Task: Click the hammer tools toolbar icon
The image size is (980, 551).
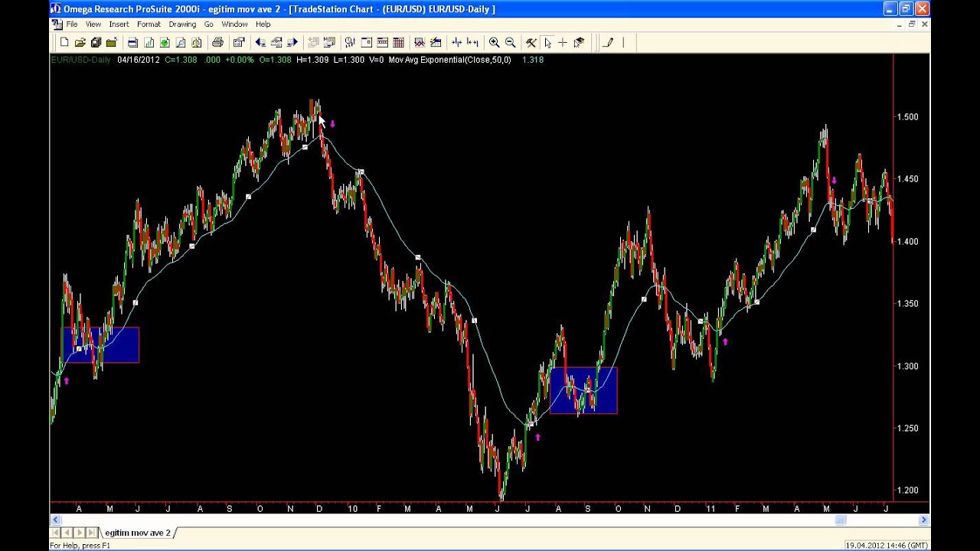Action: [x=531, y=43]
